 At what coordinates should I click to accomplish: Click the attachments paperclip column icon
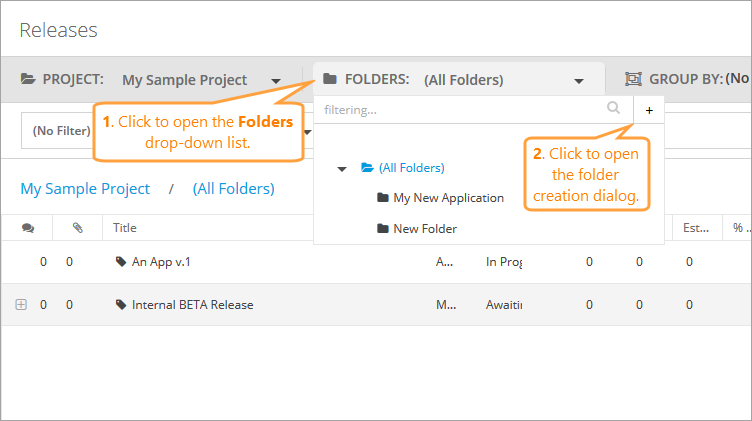click(78, 228)
